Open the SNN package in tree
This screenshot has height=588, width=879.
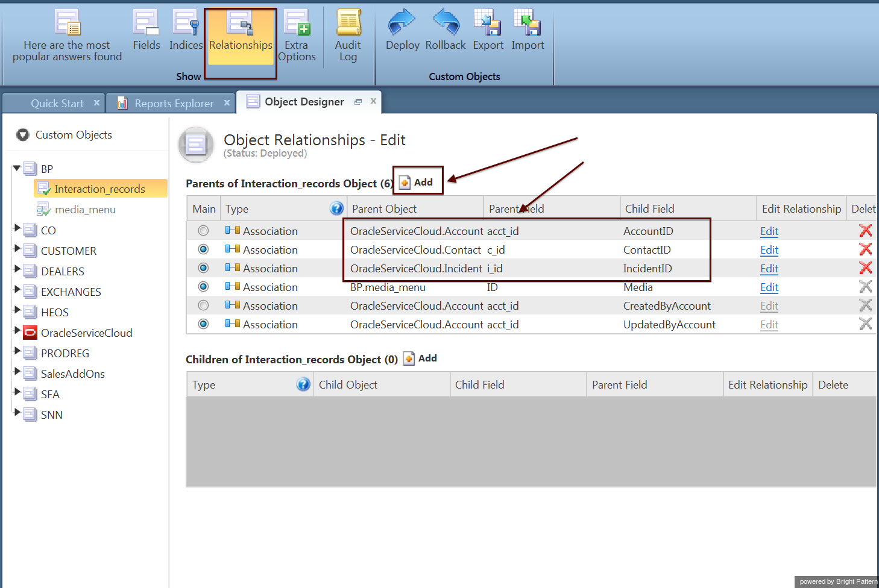(x=51, y=415)
